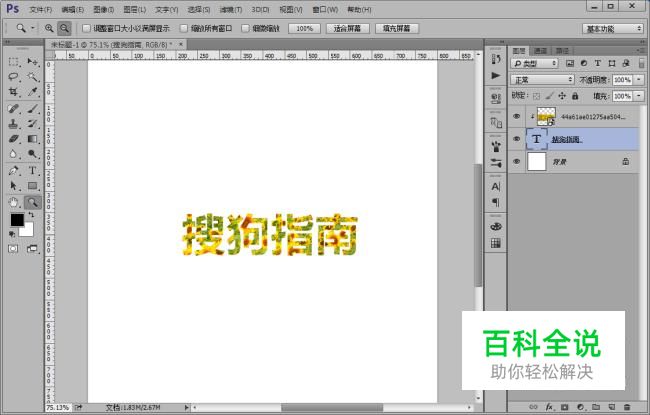Image resolution: width=650 pixels, height=415 pixels.
Task: Open the Layers panel flyout menu
Action: pos(639,51)
